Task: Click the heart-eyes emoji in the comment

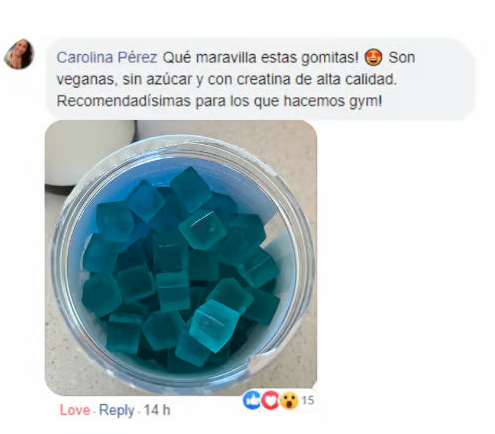Action: 374,57
